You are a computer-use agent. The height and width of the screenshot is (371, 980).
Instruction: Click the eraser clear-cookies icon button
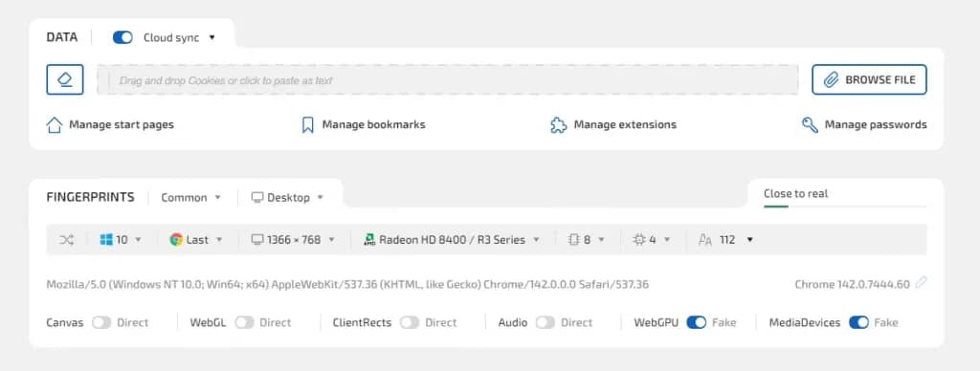click(65, 80)
